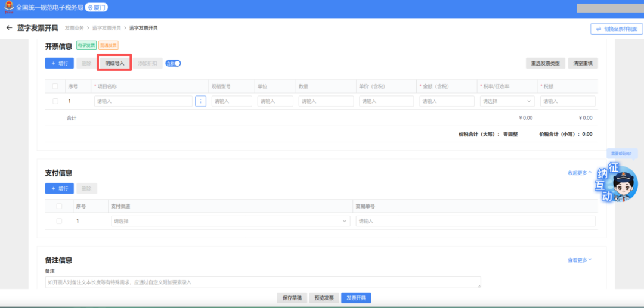Viewport: 644px width, 308px height.
Task: Click the 明细导入 button
Action: click(114, 63)
